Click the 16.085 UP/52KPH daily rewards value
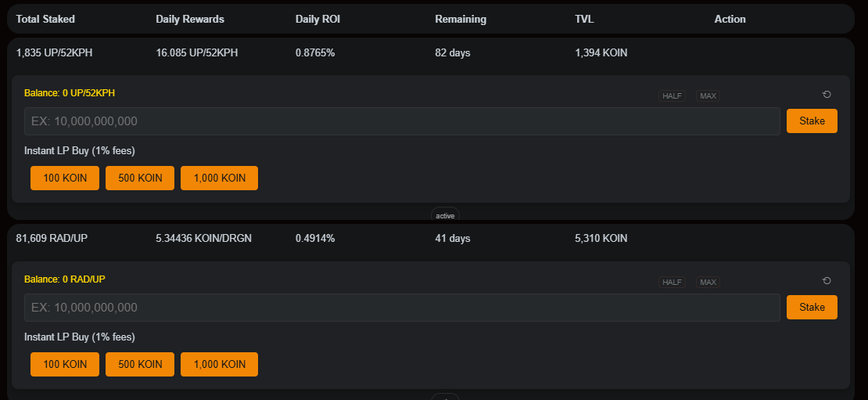This screenshot has height=400, width=868. (x=197, y=53)
